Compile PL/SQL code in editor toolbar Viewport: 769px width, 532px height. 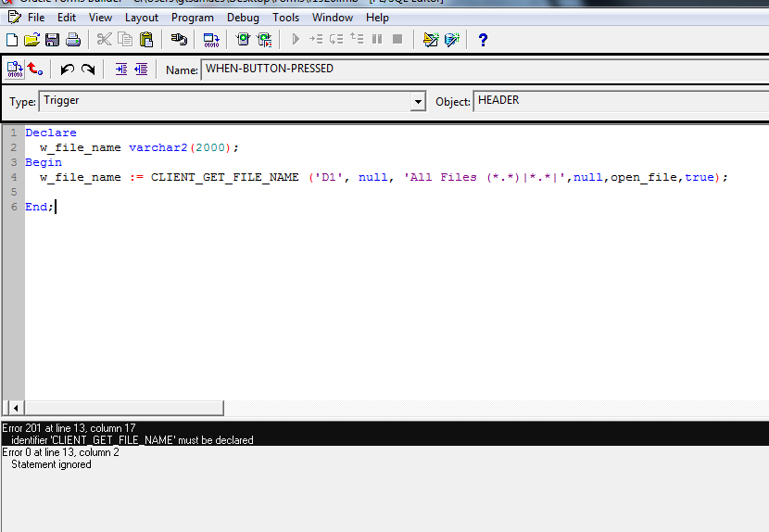tap(15, 70)
